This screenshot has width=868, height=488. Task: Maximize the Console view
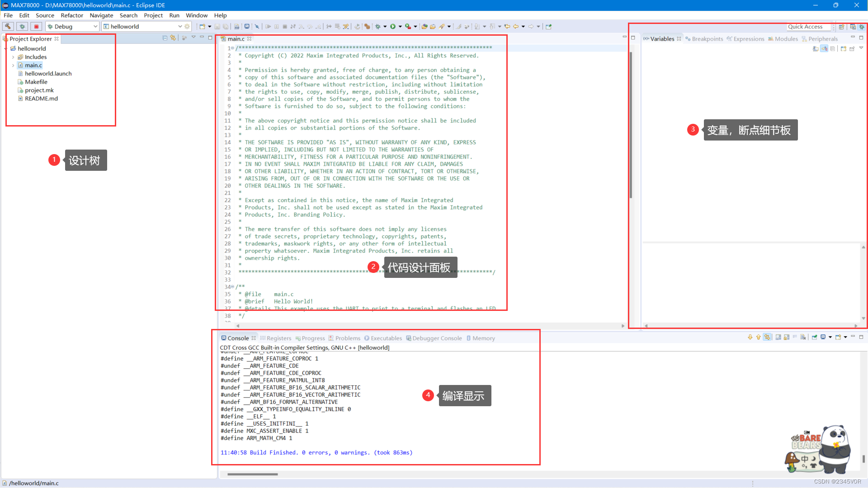pos(861,337)
